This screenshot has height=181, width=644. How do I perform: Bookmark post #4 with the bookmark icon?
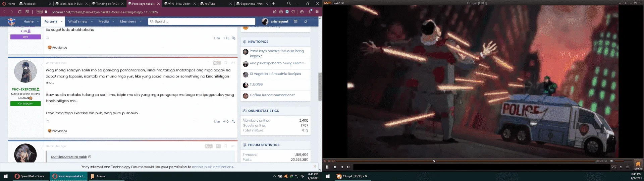click(226, 63)
